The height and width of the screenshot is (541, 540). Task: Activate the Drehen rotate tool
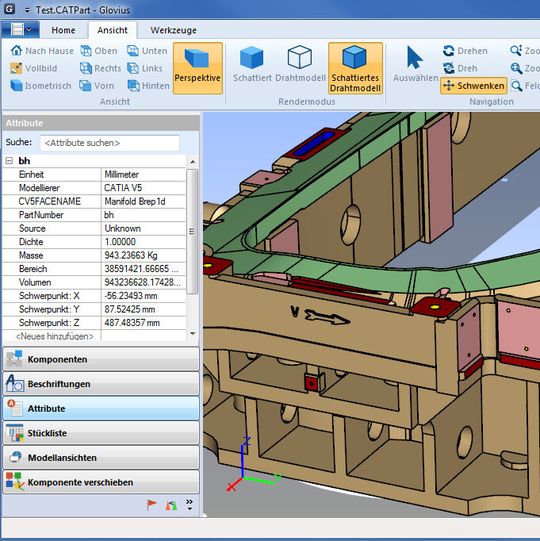pyautogui.click(x=465, y=51)
